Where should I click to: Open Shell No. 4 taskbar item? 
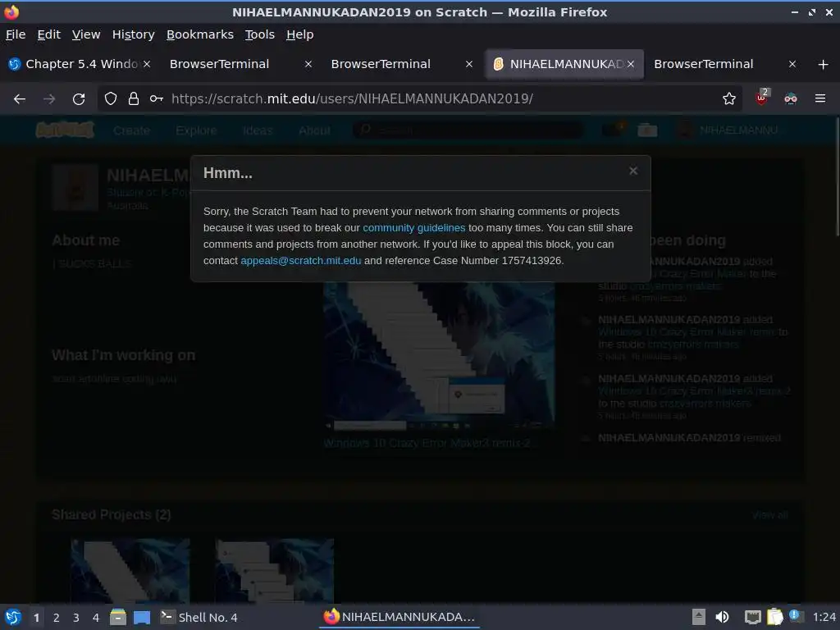pyautogui.click(x=199, y=617)
